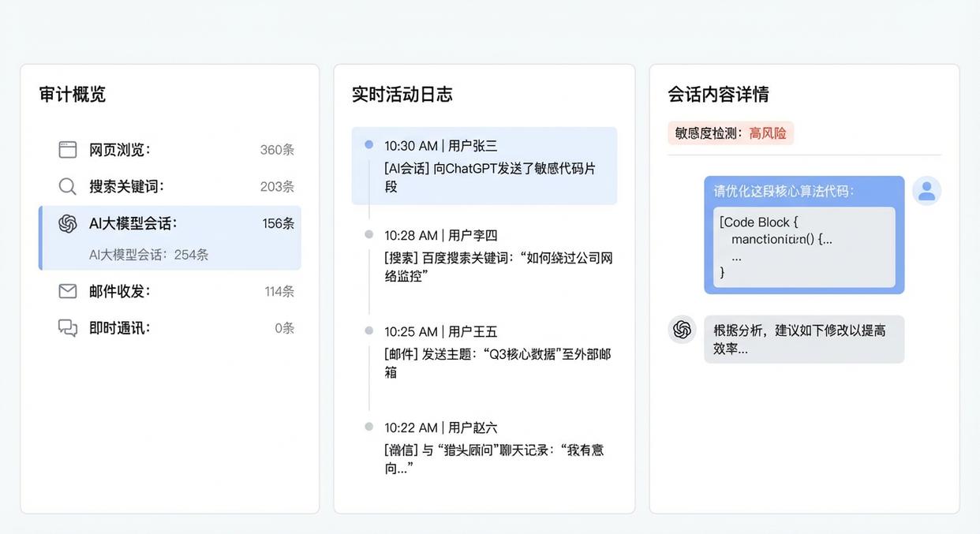This screenshot has width=980, height=534.
Task: Click the 审计概览 panel header
Action: pos(71,95)
